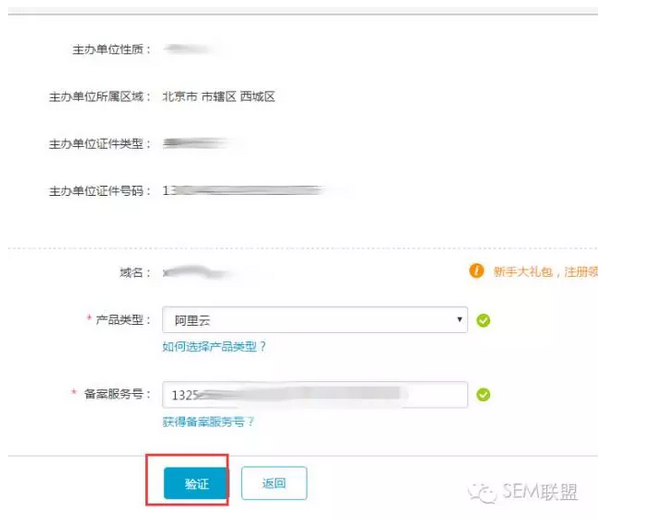Click green checkmark beside 备案服务号 field
The width and height of the screenshot is (665, 520).
click(x=483, y=395)
